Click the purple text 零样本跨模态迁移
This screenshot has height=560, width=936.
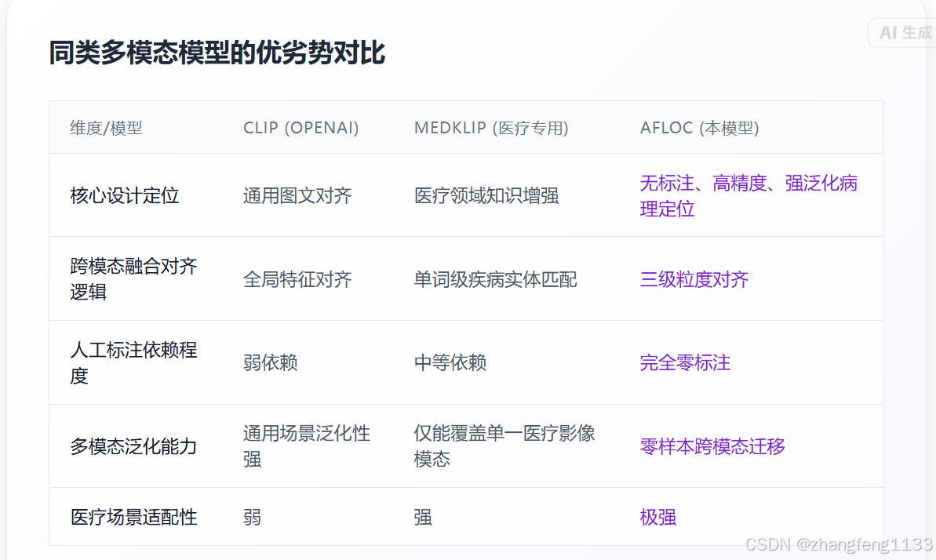pos(712,446)
